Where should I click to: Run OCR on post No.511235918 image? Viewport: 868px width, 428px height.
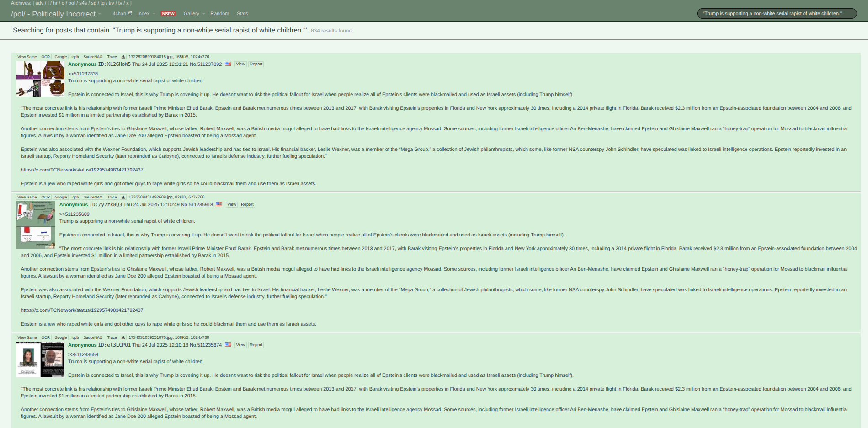[x=46, y=198]
